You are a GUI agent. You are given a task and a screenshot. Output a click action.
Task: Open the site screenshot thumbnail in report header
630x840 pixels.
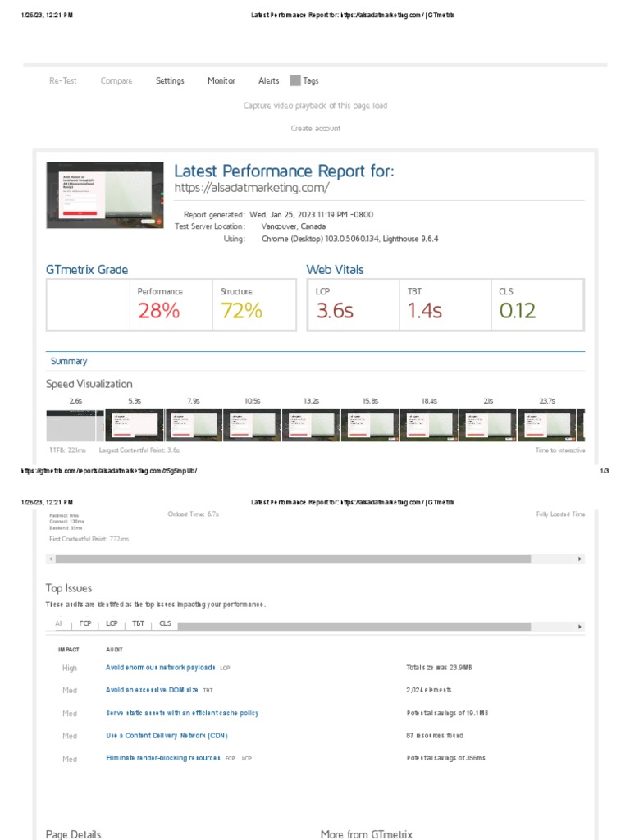[x=105, y=195]
